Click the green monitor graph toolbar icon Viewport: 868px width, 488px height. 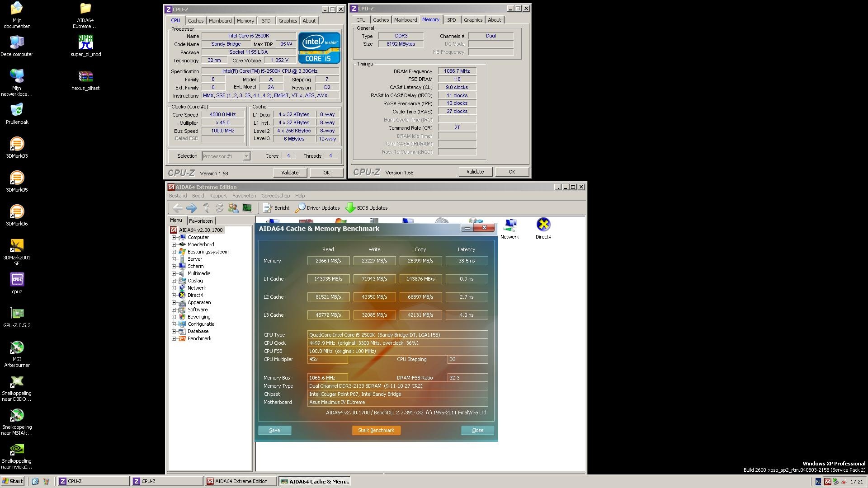[x=247, y=208]
